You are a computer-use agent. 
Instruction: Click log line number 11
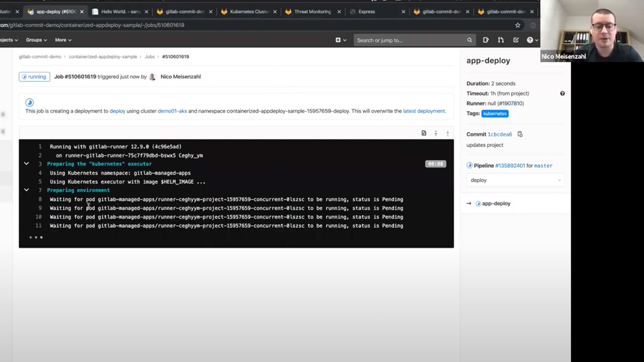pyautogui.click(x=39, y=226)
